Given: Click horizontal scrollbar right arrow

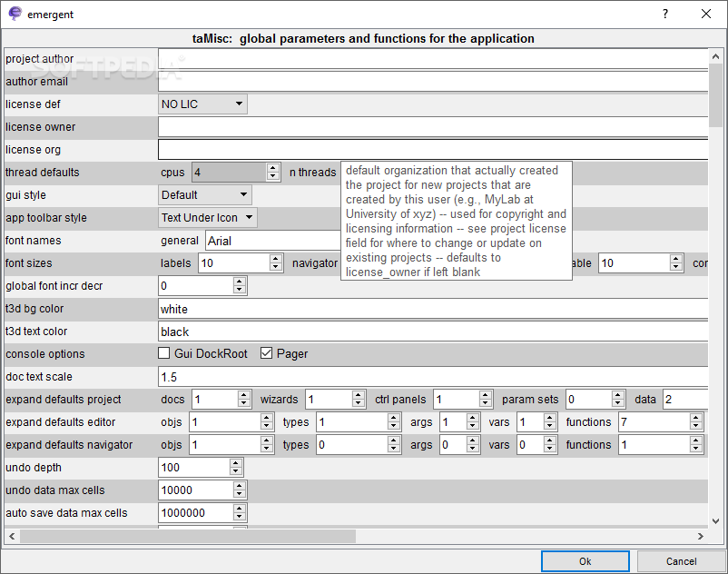Looking at the screenshot, I should pos(701,537).
